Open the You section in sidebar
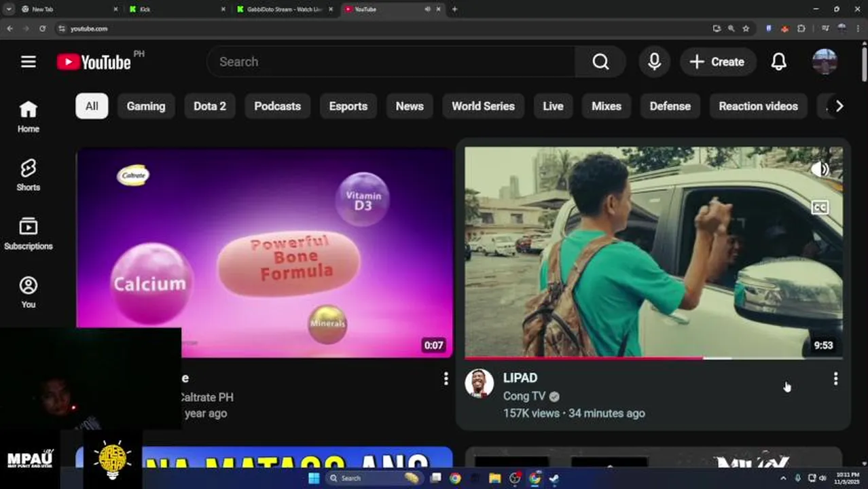The width and height of the screenshot is (868, 489). point(28,293)
